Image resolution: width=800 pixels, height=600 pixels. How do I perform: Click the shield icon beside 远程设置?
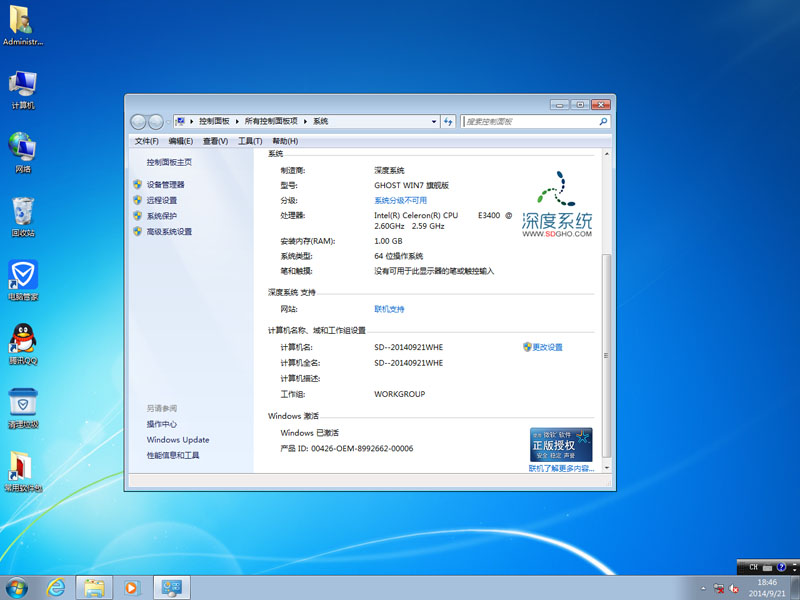(x=137, y=200)
